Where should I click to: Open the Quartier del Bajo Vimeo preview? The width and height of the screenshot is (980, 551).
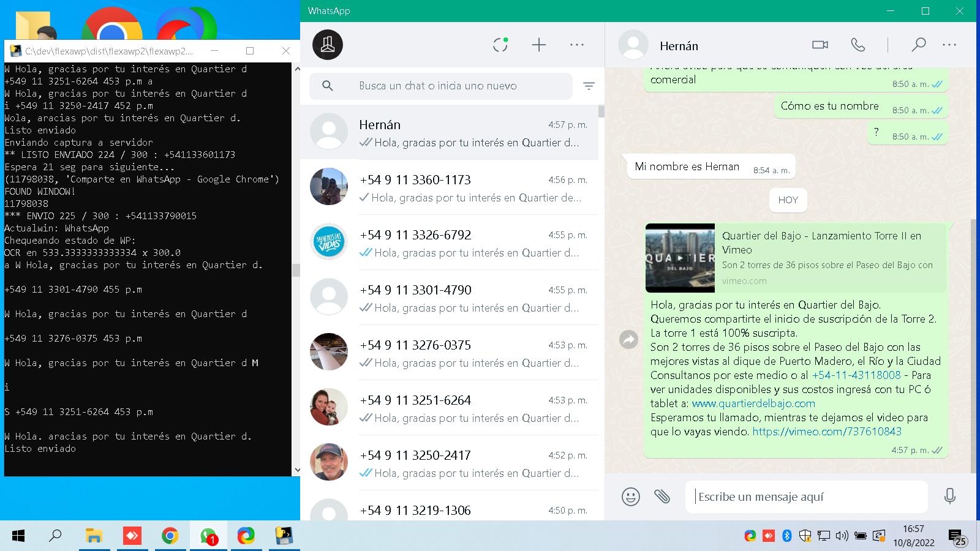click(x=796, y=258)
